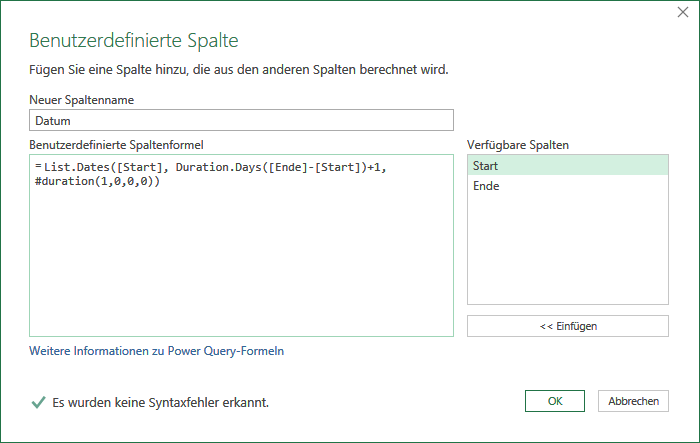Select Start in Verfügbare Spalten list
This screenshot has height=443, width=700.
coord(568,166)
